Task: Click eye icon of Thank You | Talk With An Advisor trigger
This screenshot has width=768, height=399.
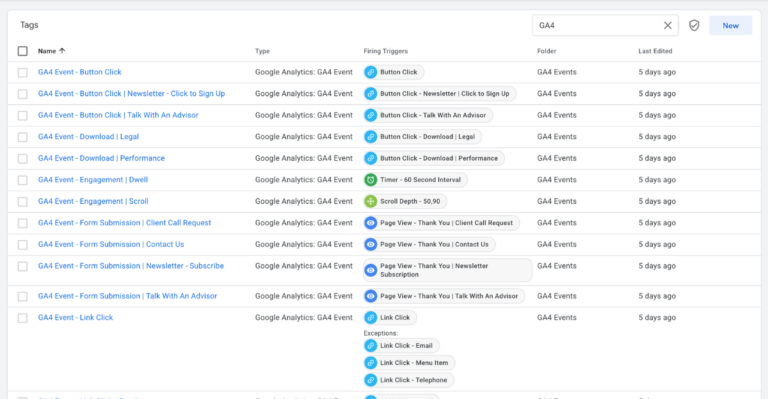Action: click(371, 297)
